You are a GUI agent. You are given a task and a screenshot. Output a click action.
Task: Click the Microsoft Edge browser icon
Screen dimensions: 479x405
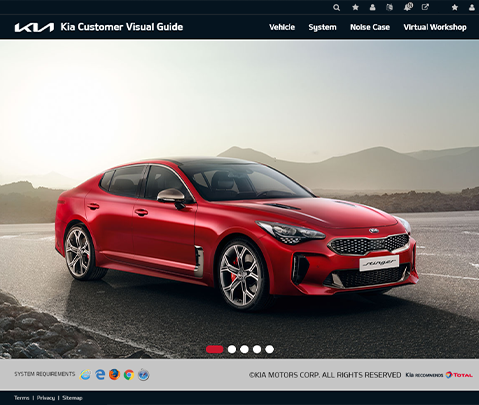(100, 375)
